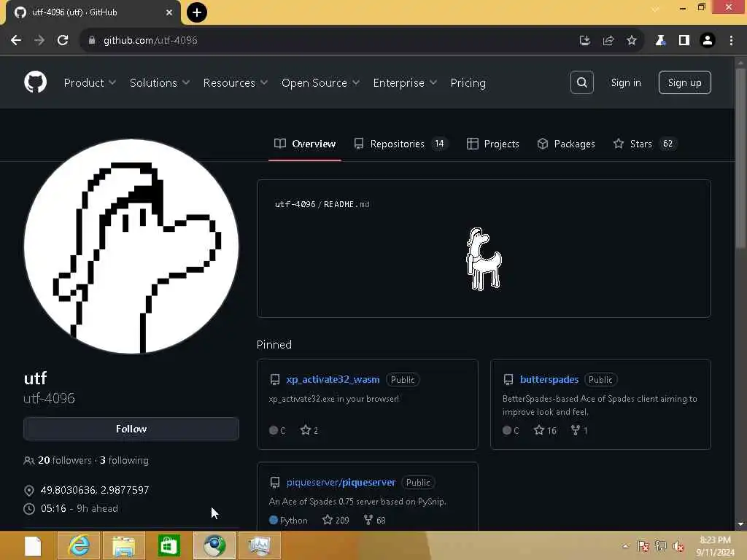View the 3 following list
Screen dimensions: 747x560
(x=124, y=461)
